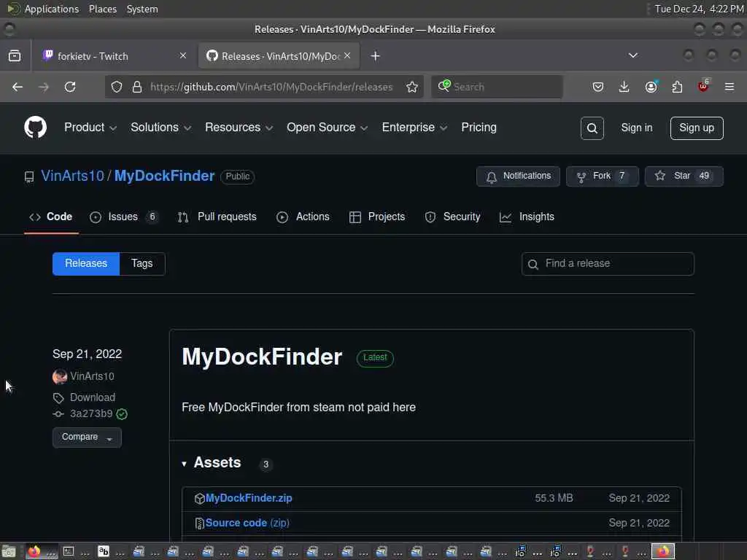Collapse the Assets section triangle

click(184, 464)
